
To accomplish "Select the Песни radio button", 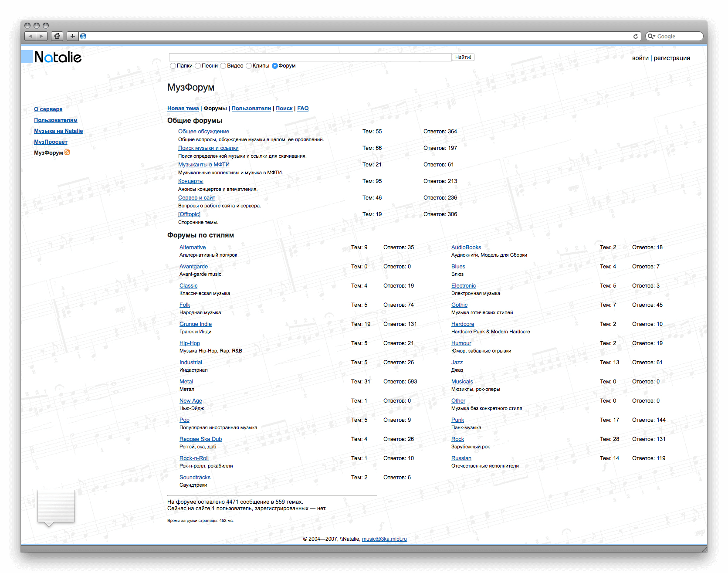I will tap(198, 66).
